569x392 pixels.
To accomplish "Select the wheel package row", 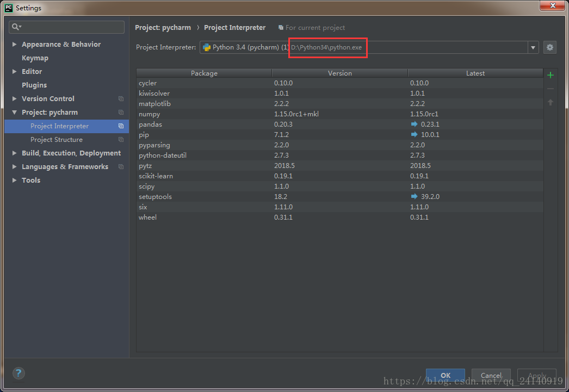I will click(x=339, y=217).
